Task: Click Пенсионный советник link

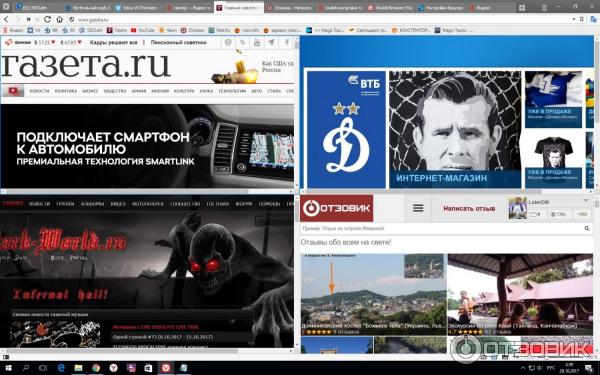Action: coord(178,42)
